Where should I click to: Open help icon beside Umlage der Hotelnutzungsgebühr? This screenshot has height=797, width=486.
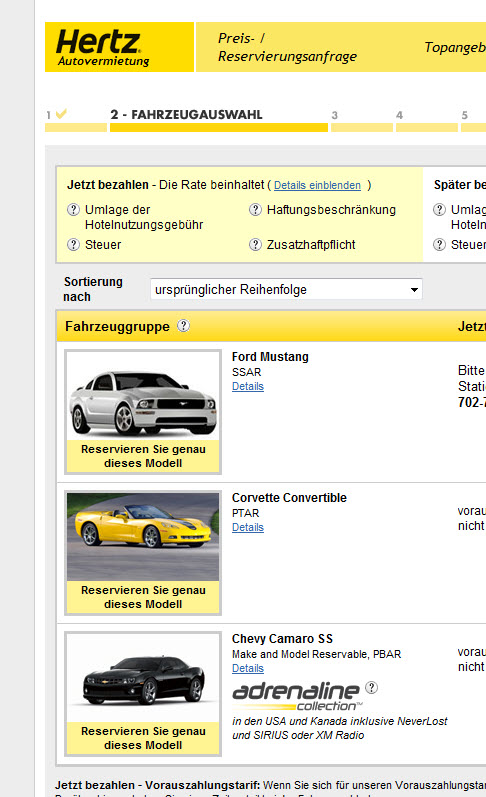click(x=73, y=209)
